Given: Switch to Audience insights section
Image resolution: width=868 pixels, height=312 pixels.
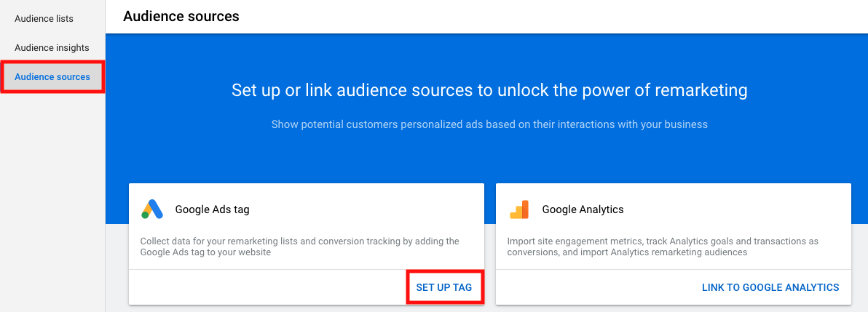Looking at the screenshot, I should 52,47.
